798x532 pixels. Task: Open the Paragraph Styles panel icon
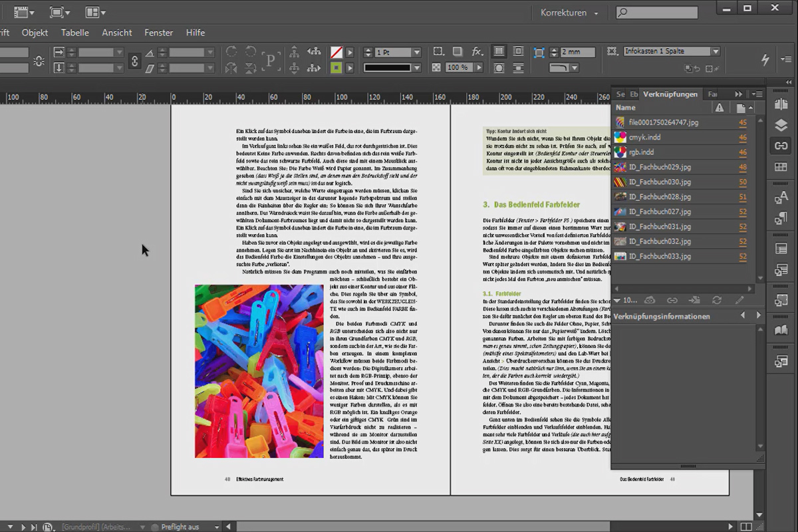tap(781, 218)
